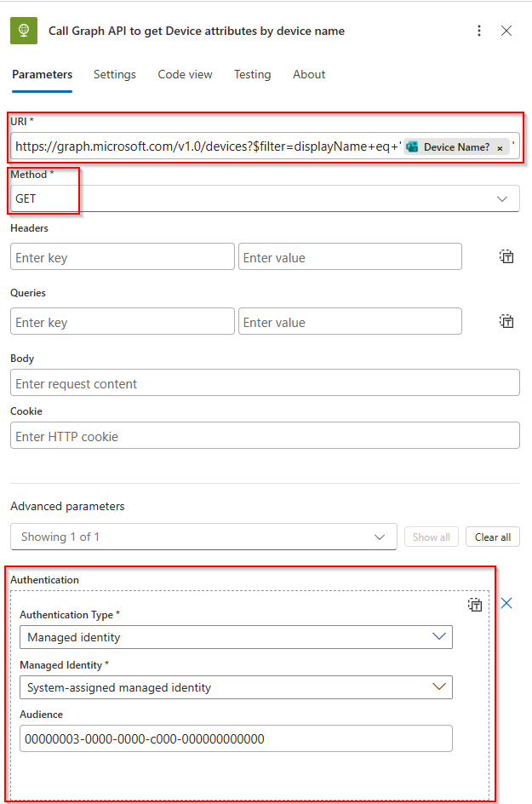The height and width of the screenshot is (804, 532).
Task: Switch to the Settings tab
Action: [x=115, y=74]
